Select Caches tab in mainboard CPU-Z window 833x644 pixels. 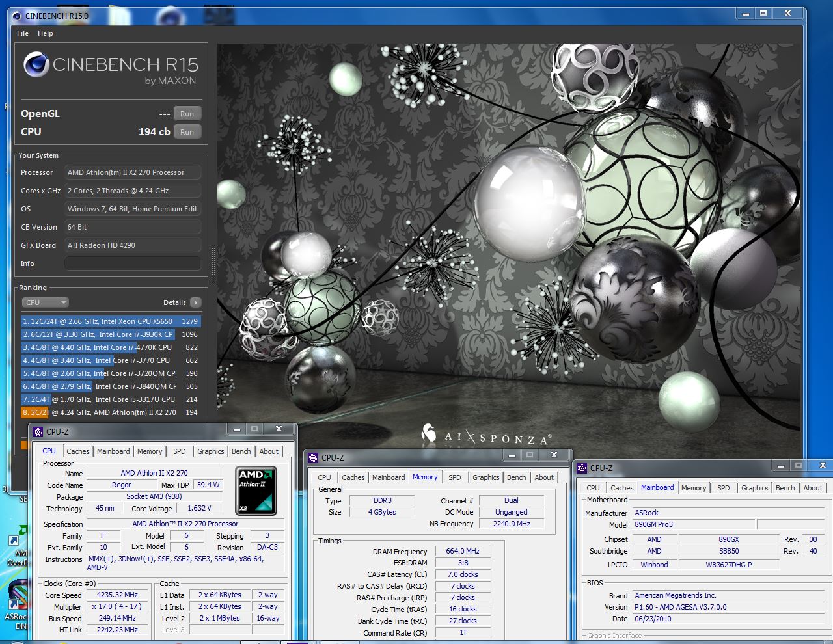point(622,488)
